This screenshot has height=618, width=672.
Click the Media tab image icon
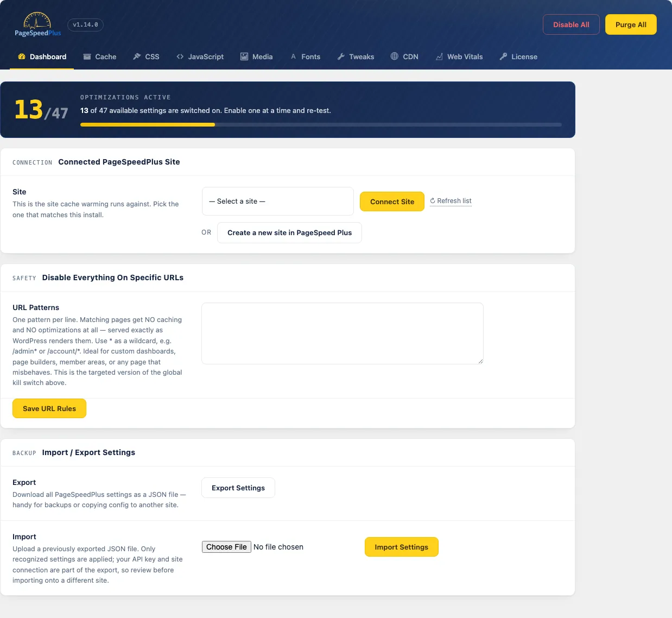click(x=244, y=56)
